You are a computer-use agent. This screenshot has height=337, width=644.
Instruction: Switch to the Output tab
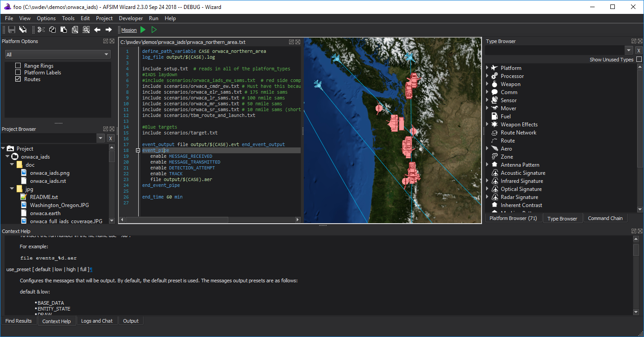pyautogui.click(x=131, y=321)
